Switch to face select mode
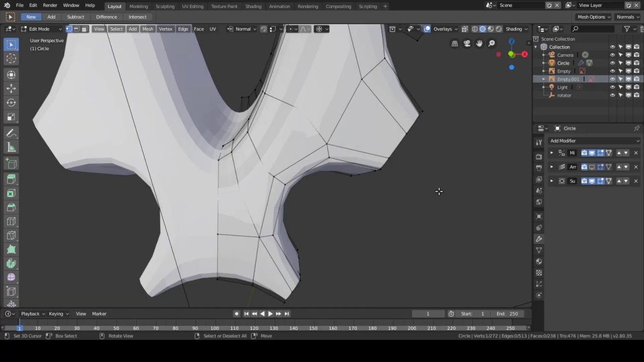The image size is (644, 362). coord(84,29)
